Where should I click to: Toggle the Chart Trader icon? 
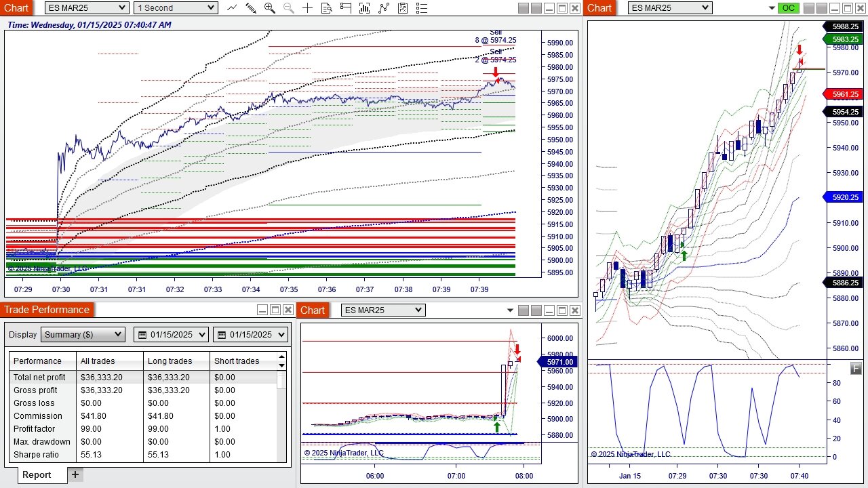[x=346, y=8]
